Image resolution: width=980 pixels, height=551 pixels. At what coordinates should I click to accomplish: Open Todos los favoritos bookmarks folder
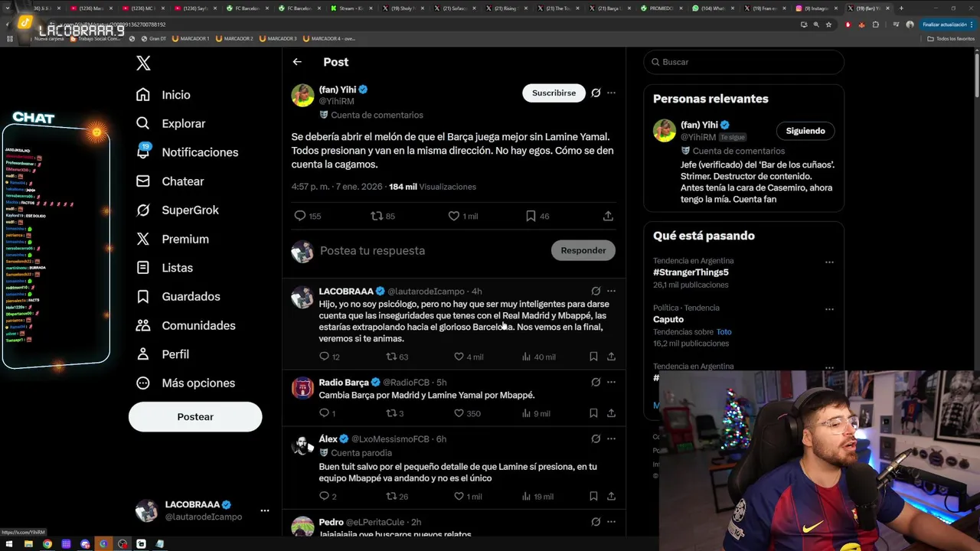coord(951,38)
